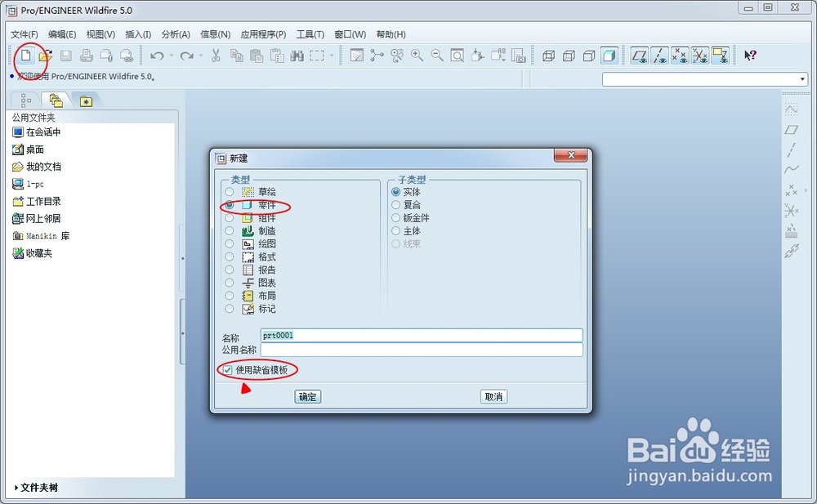Screen dimensions: 817x504
Task: Click the 确定 button
Action: (307, 397)
